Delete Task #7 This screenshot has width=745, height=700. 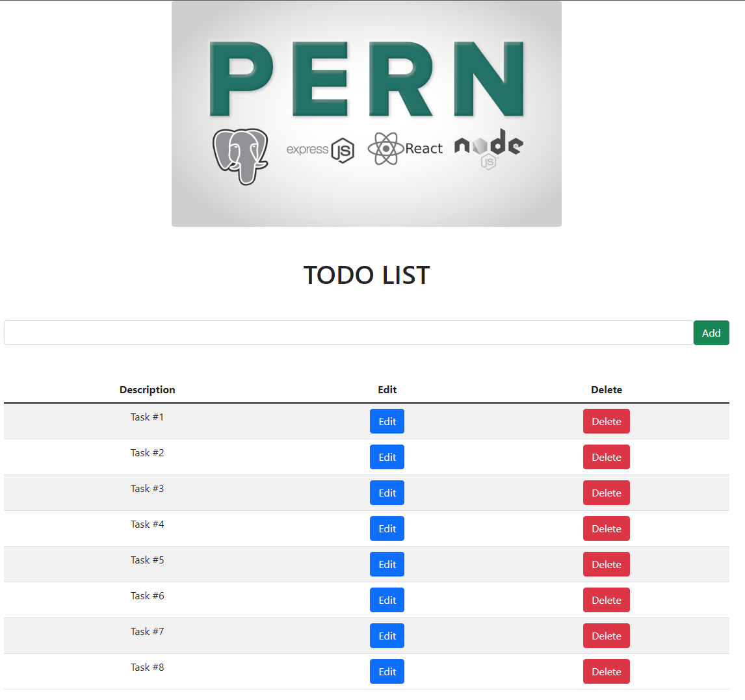pos(606,636)
